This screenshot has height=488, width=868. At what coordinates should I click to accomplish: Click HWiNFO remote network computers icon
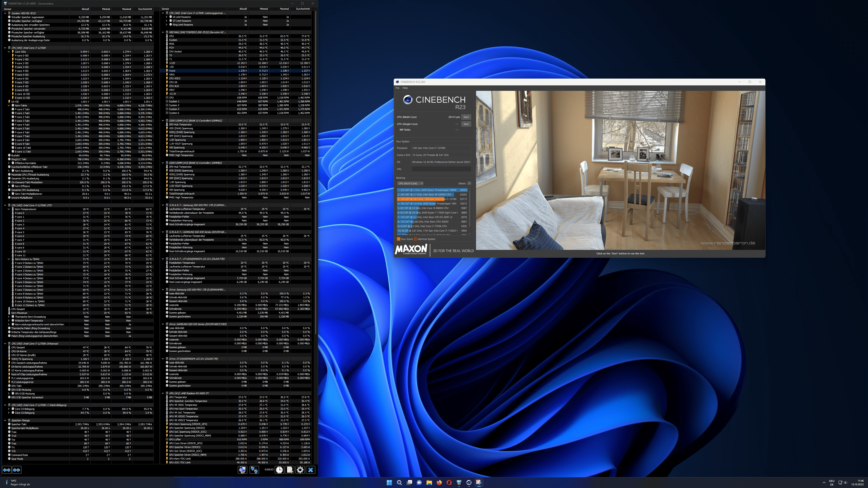click(x=254, y=469)
